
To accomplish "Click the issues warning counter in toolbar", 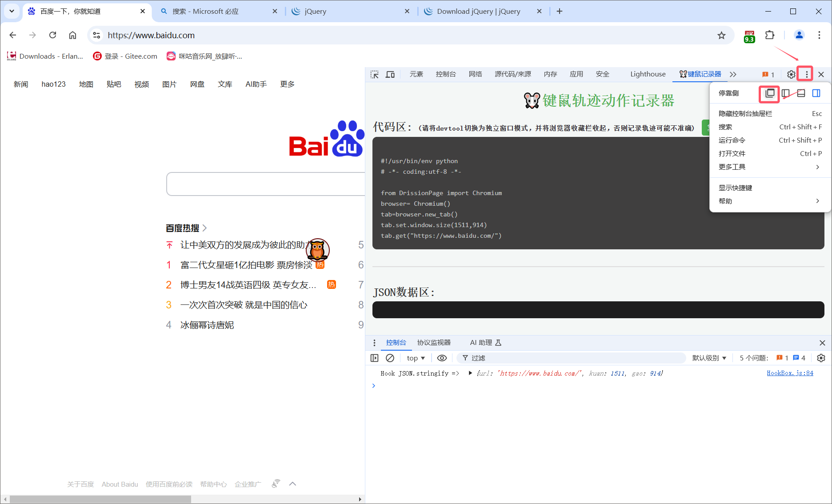I will coord(768,74).
